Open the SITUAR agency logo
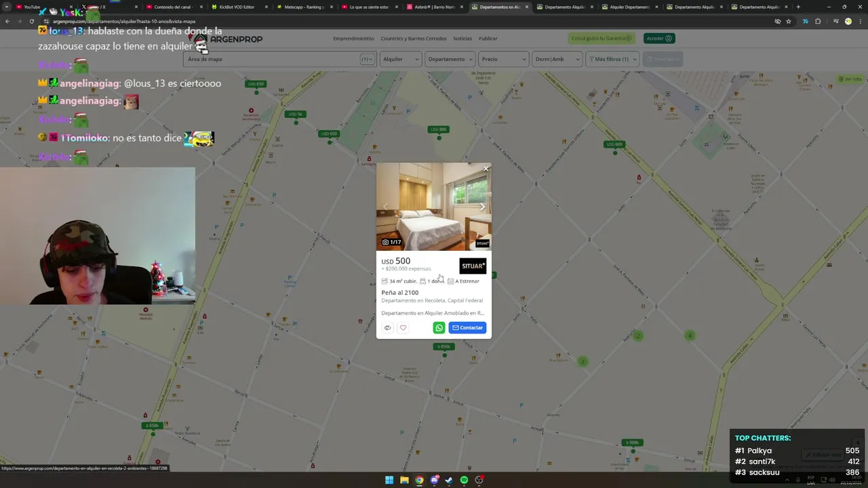The width and height of the screenshot is (868, 488). [473, 266]
